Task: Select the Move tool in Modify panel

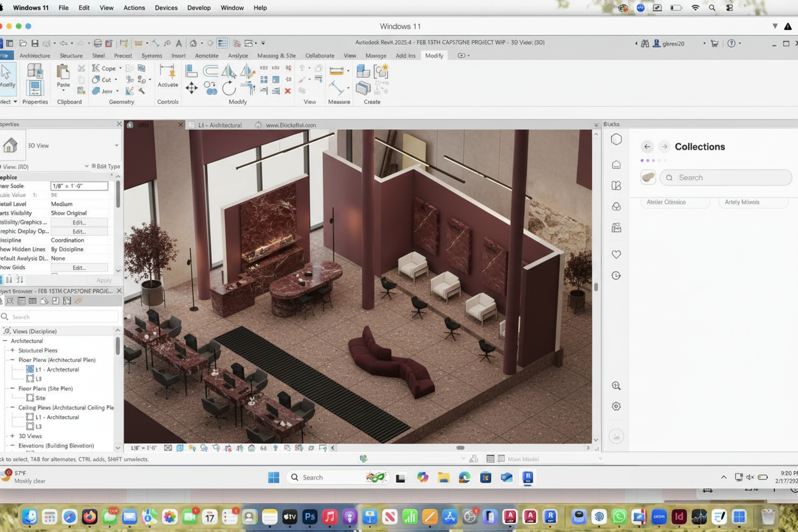Action: tap(191, 89)
